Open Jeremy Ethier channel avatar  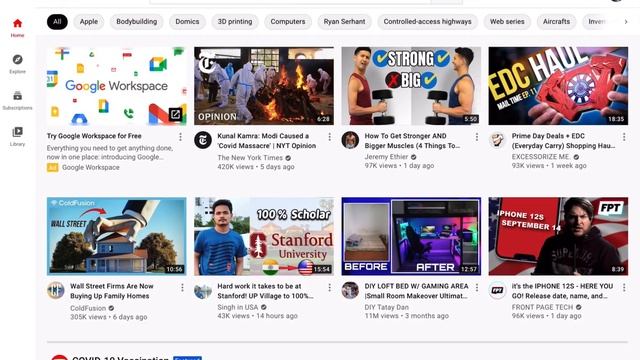350,140
